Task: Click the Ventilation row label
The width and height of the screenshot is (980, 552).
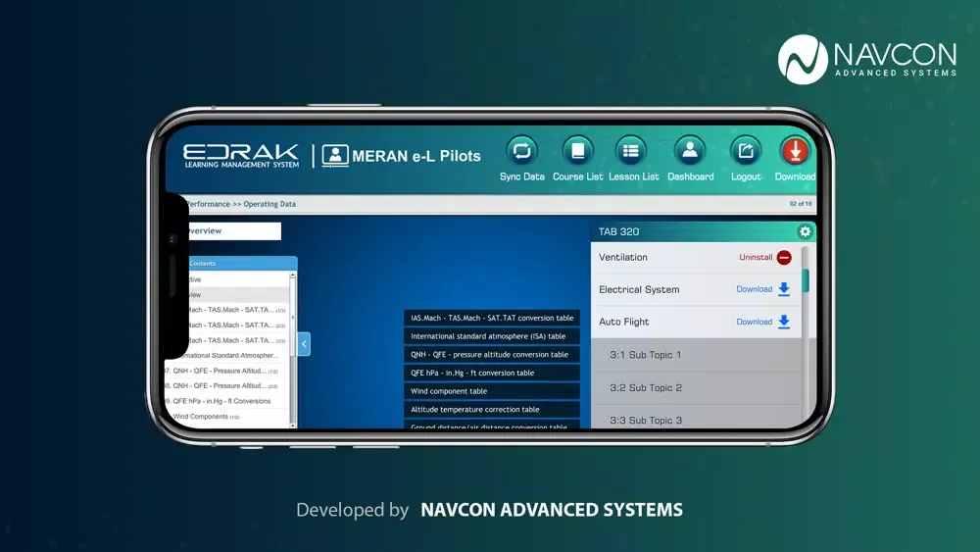Action: click(x=622, y=257)
